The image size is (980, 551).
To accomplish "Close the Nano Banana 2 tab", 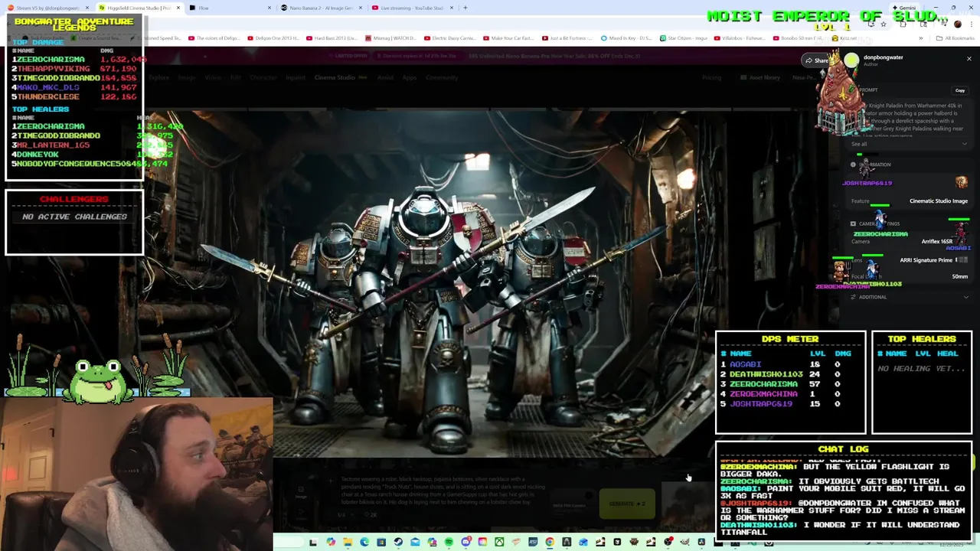I will (x=359, y=8).
